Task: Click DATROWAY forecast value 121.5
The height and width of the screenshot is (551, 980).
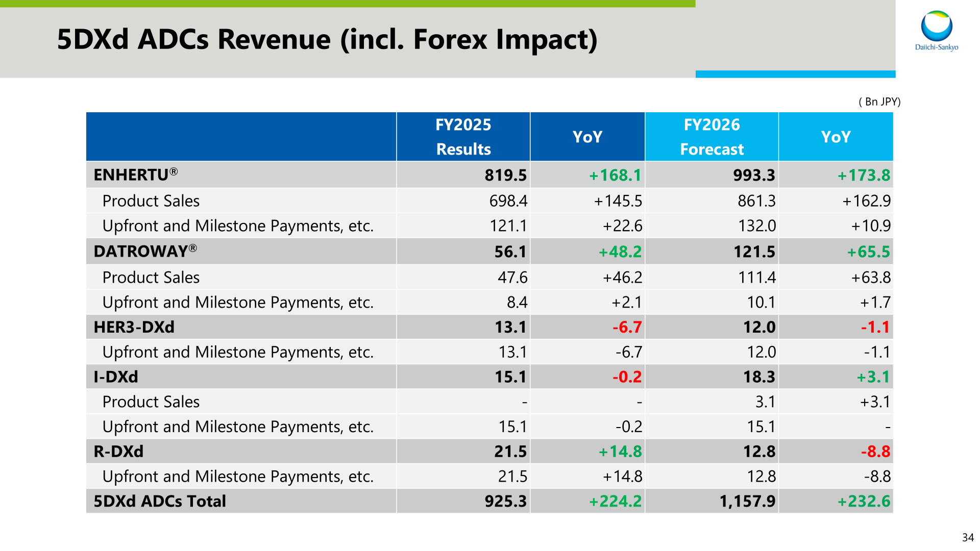Action: pos(755,252)
